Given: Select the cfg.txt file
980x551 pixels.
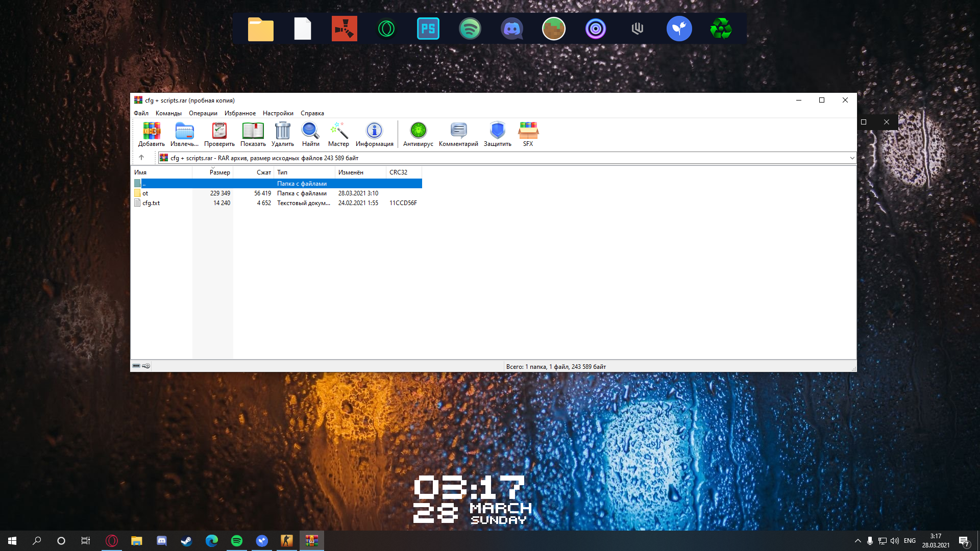Looking at the screenshot, I should coord(151,203).
